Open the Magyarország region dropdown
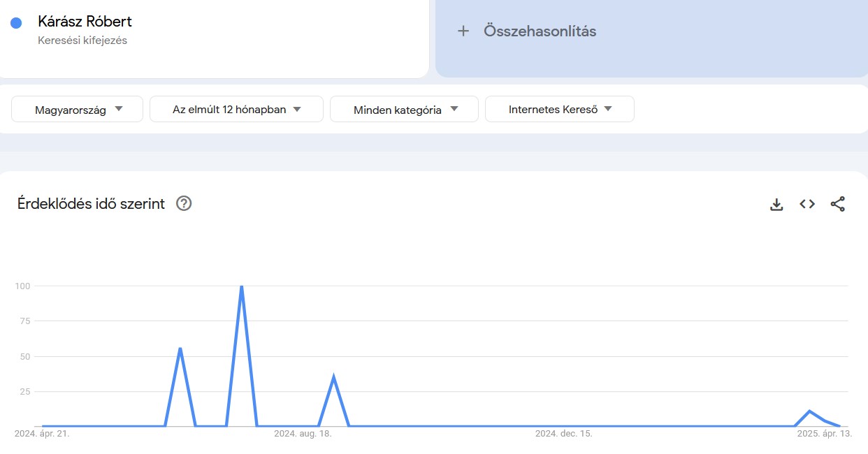 point(77,109)
